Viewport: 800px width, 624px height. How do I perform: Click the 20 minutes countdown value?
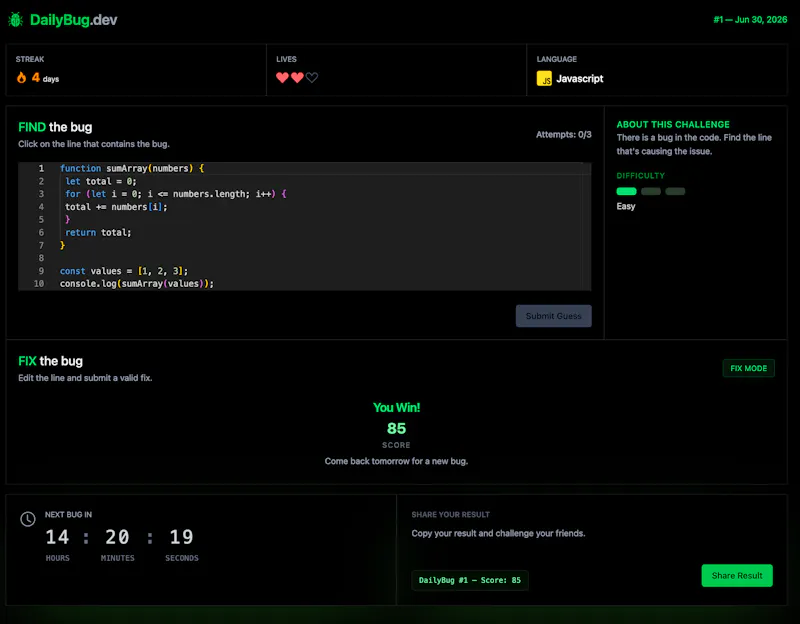click(x=117, y=537)
